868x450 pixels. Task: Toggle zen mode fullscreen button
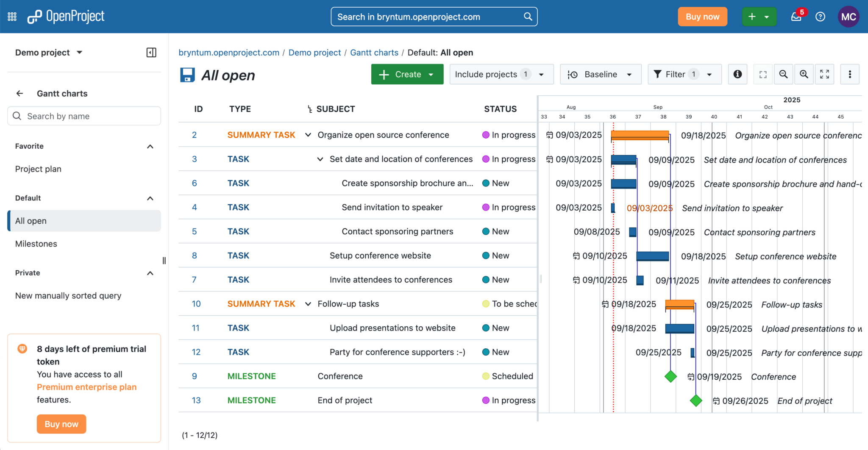[824, 74]
